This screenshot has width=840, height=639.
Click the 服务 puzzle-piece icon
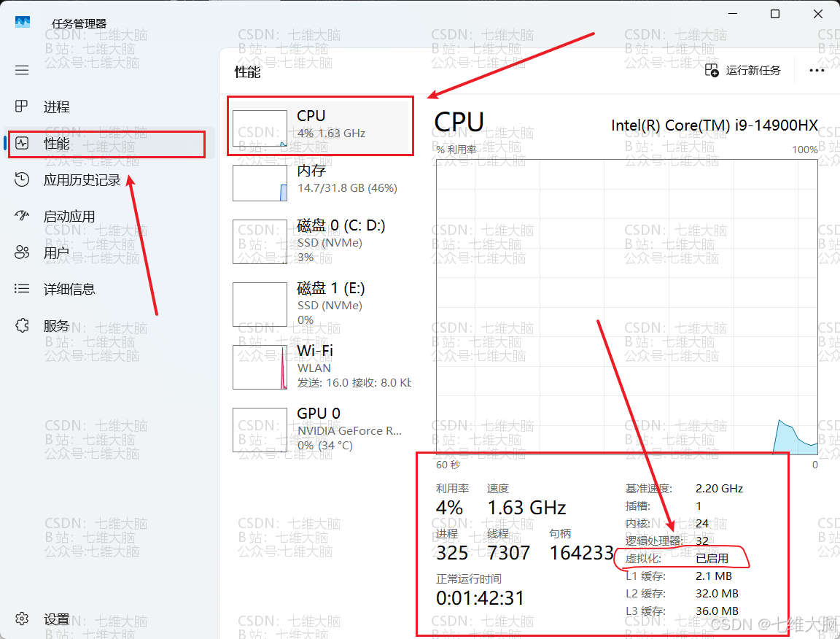[22, 325]
